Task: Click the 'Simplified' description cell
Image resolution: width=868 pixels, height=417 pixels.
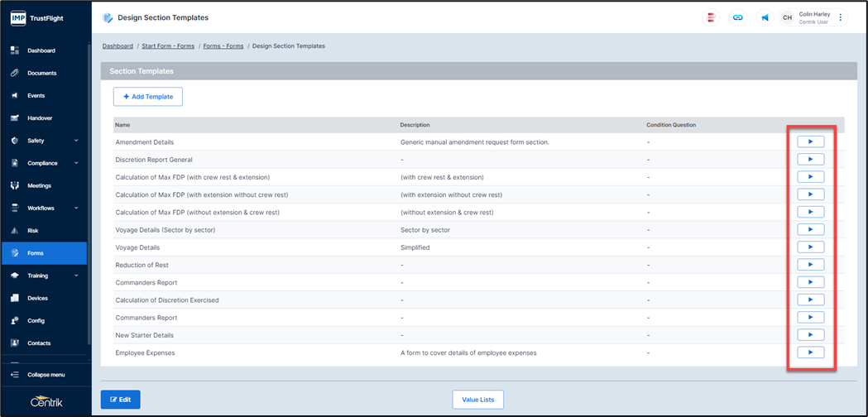Action: pyautogui.click(x=415, y=247)
